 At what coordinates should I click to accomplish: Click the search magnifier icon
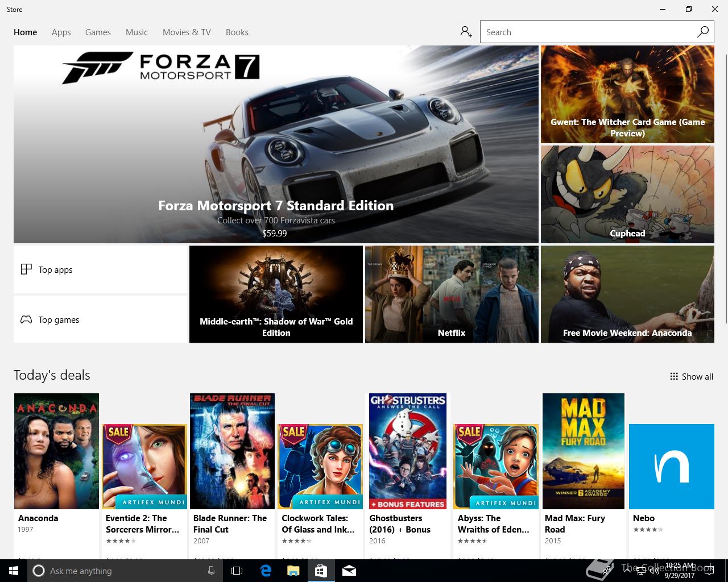point(703,32)
